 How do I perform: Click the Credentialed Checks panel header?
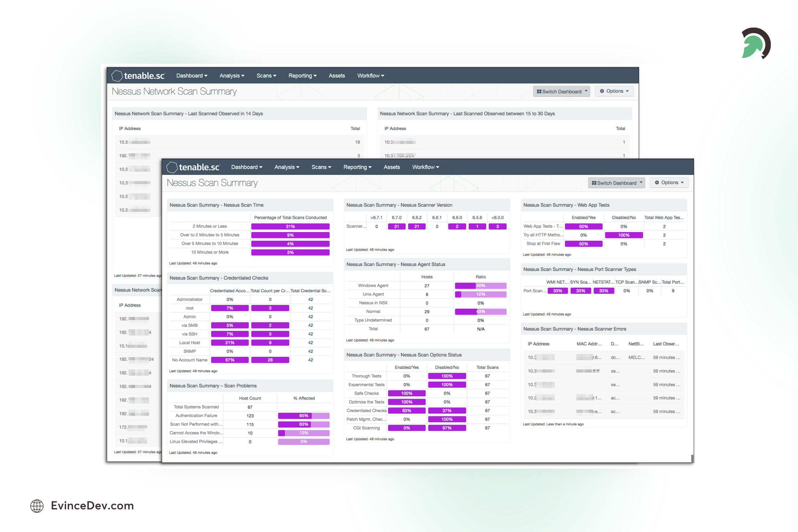[250, 278]
